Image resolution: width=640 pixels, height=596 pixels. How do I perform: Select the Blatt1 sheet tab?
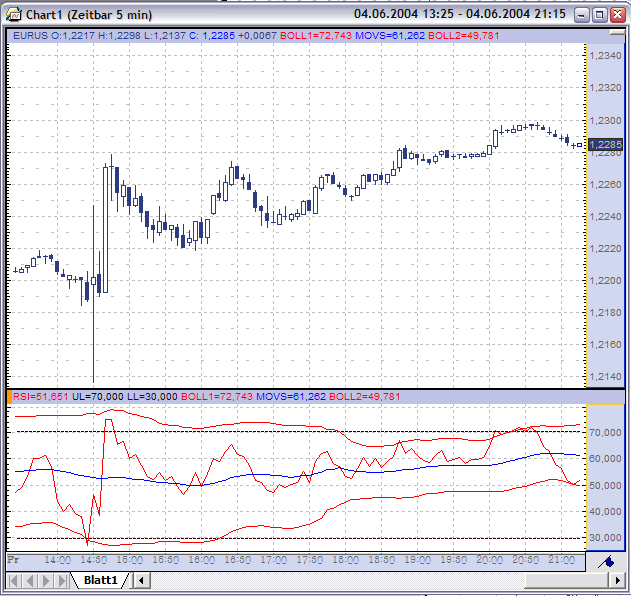pyautogui.click(x=100, y=580)
